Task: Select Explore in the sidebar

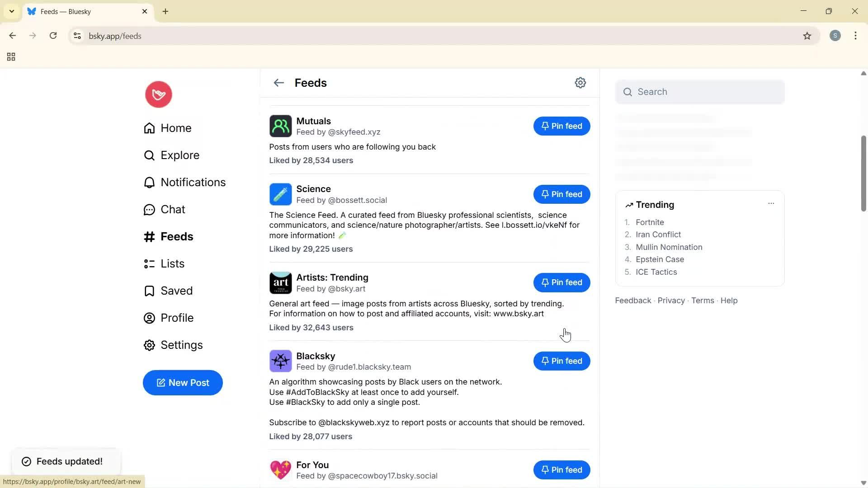Action: pos(179,155)
